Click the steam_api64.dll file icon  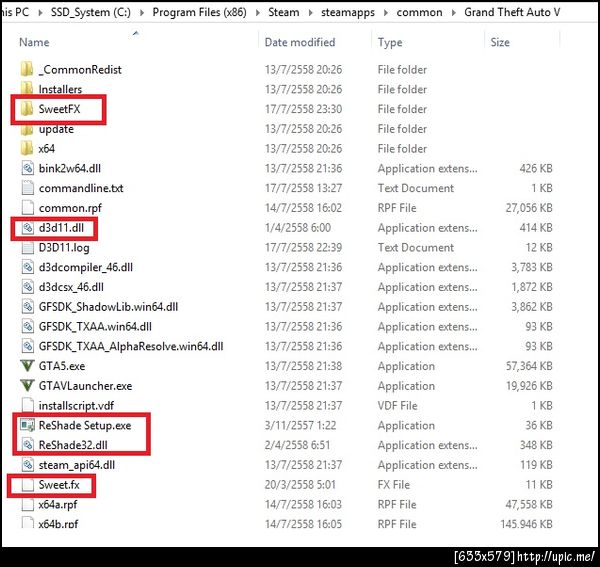pos(28,465)
